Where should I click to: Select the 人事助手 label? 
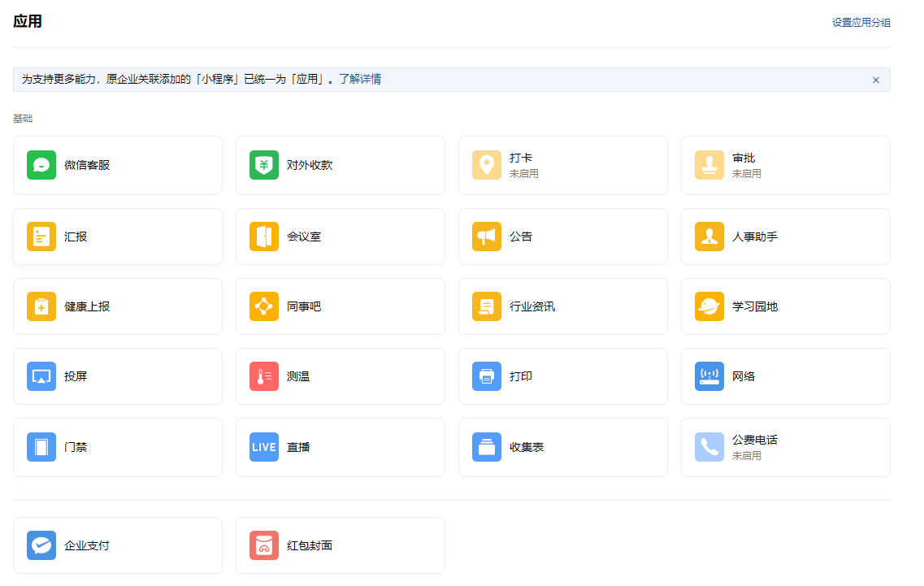tap(755, 237)
